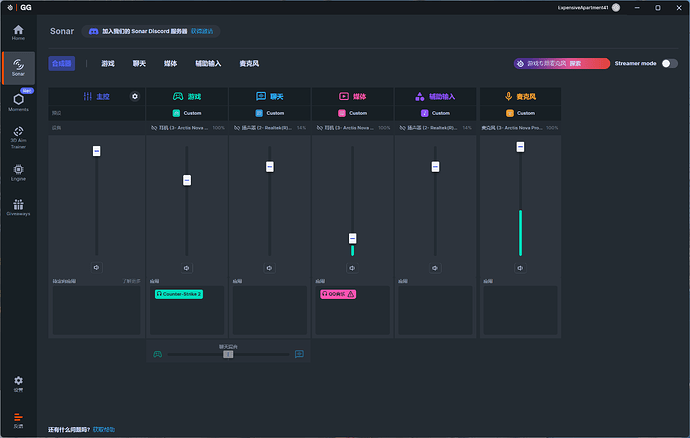Switch to the 辅助输入 tab

click(x=208, y=63)
